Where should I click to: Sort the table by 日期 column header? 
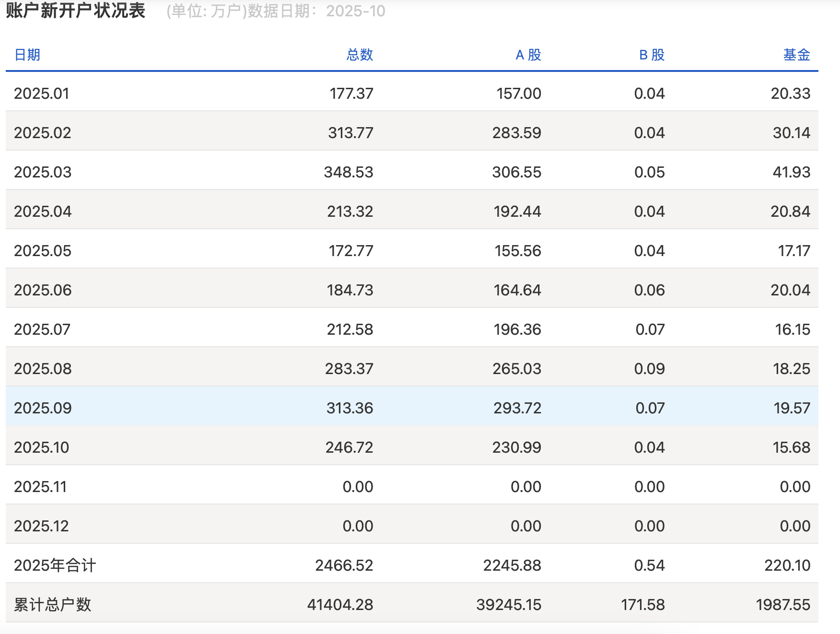(27, 55)
